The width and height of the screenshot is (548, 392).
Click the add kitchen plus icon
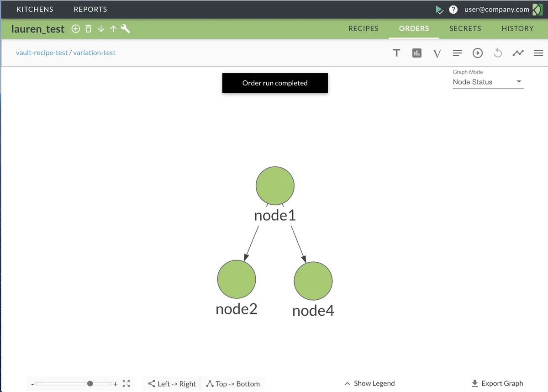click(76, 29)
